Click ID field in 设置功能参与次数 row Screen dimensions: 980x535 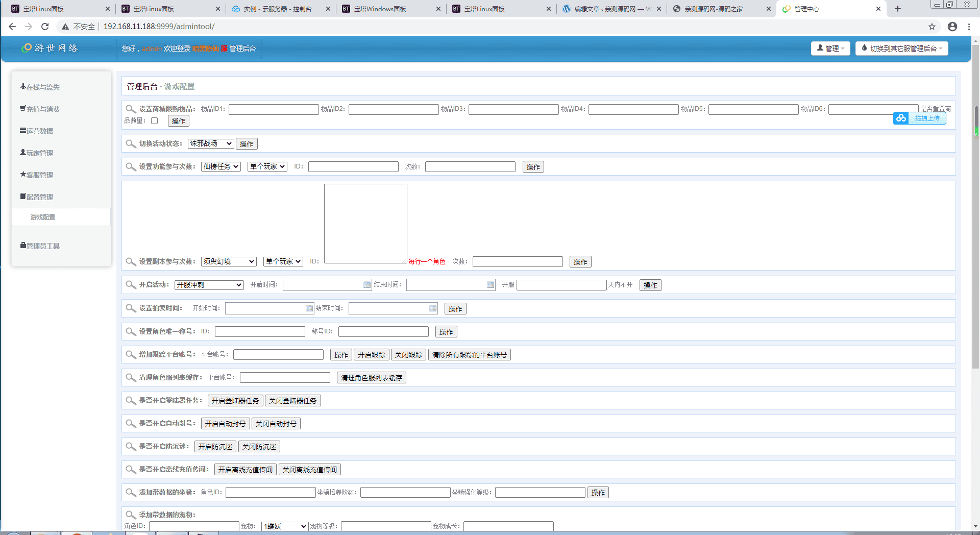pos(353,167)
